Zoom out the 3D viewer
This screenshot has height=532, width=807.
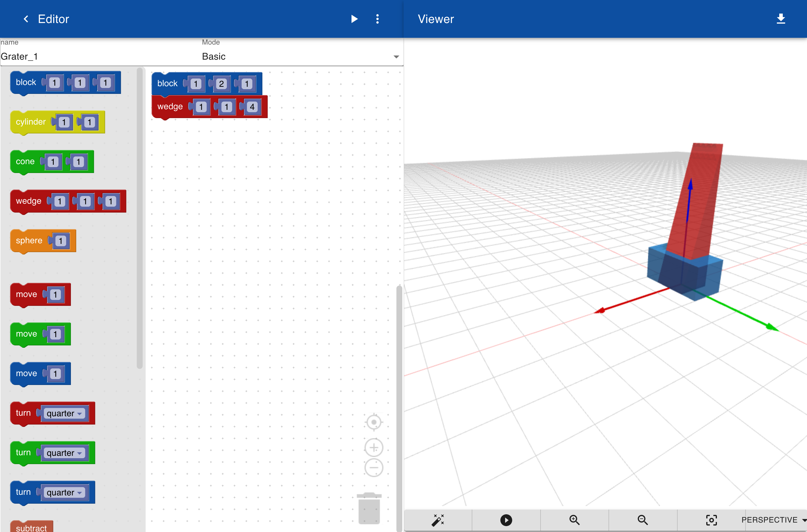pos(642,520)
